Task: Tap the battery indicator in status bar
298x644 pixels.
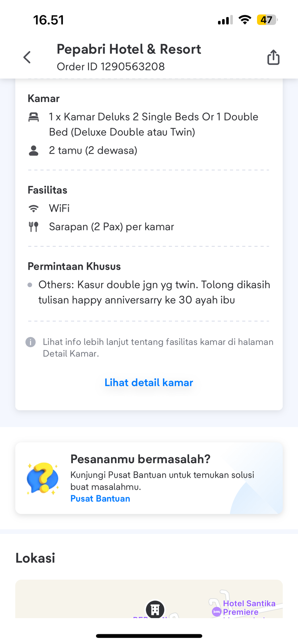Action: [267, 20]
